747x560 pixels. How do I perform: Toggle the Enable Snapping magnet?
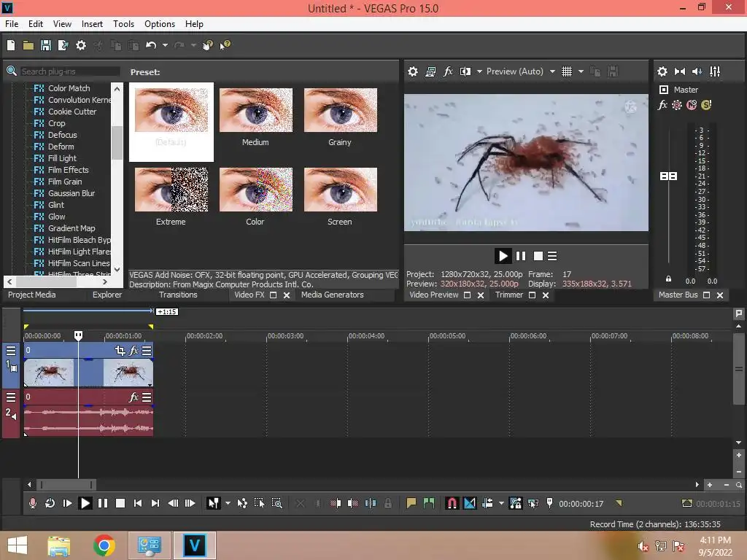452,503
